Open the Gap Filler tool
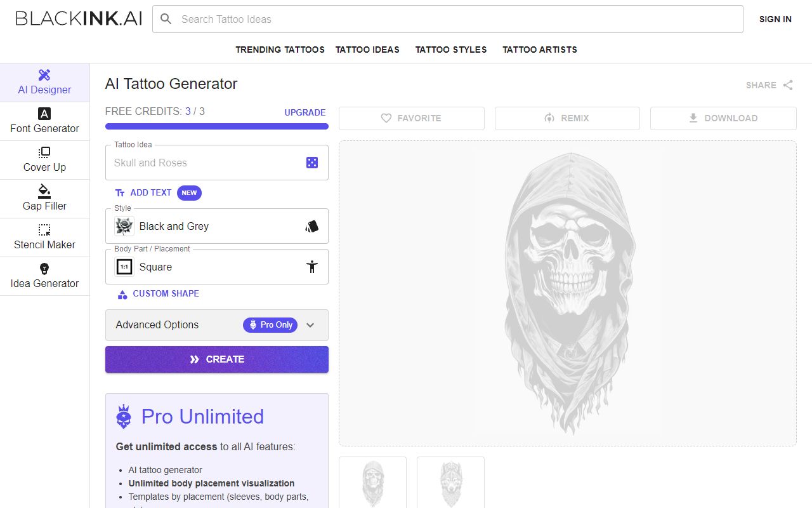The width and height of the screenshot is (812, 508). 44,198
